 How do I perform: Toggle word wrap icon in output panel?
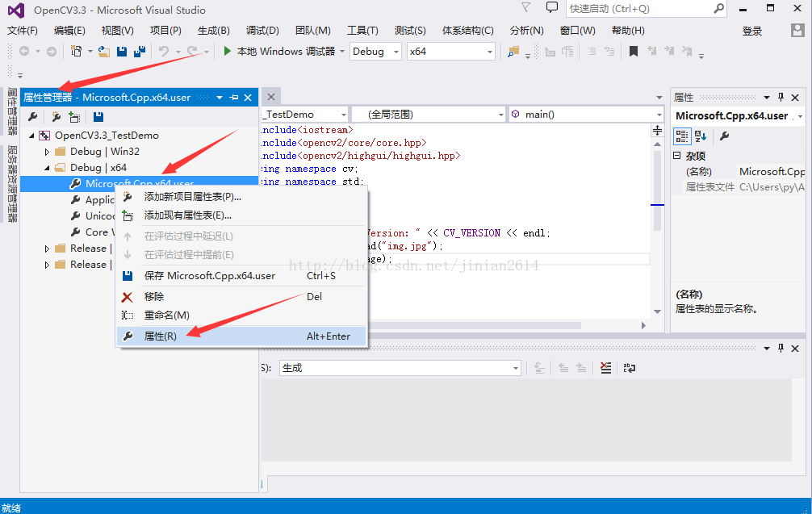pyautogui.click(x=630, y=368)
